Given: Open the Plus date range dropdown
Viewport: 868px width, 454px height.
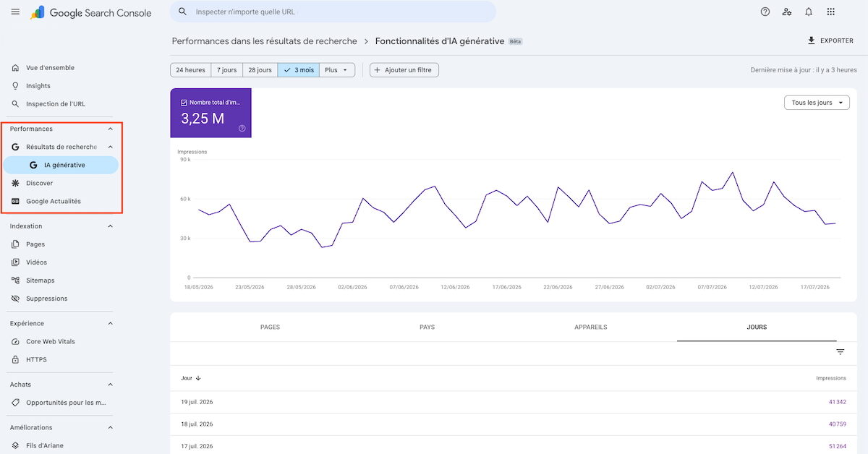Looking at the screenshot, I should (337, 70).
